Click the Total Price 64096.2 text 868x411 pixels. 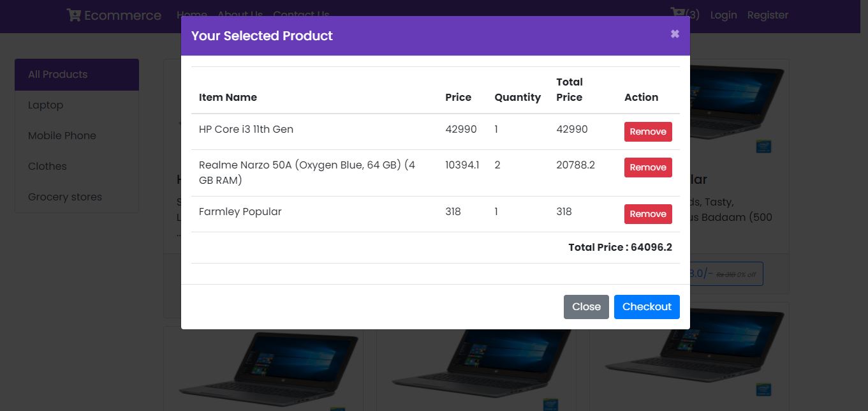[x=620, y=247]
